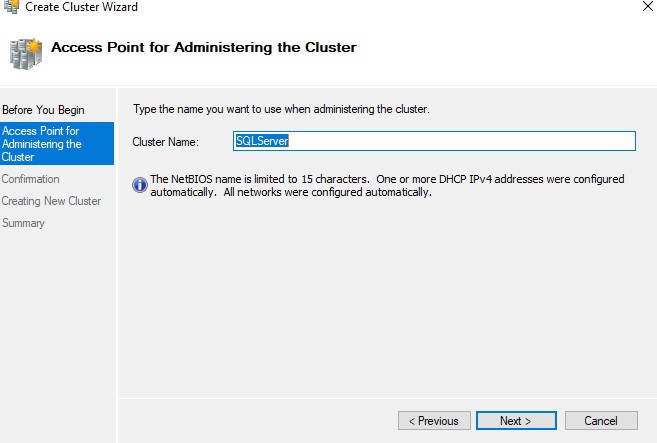657x443 pixels.
Task: Go to Creating New Cluster step
Action: (x=51, y=201)
